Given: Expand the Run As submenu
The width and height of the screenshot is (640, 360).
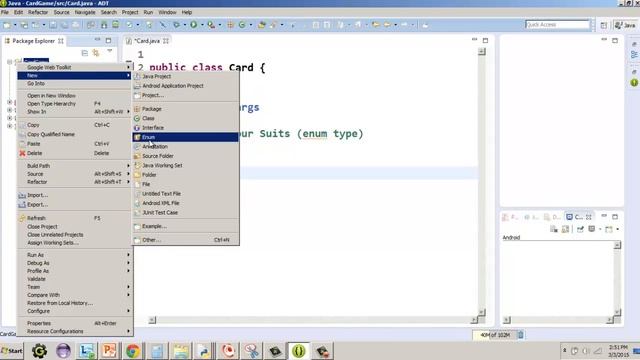Looking at the screenshot, I should pyautogui.click(x=75, y=255).
